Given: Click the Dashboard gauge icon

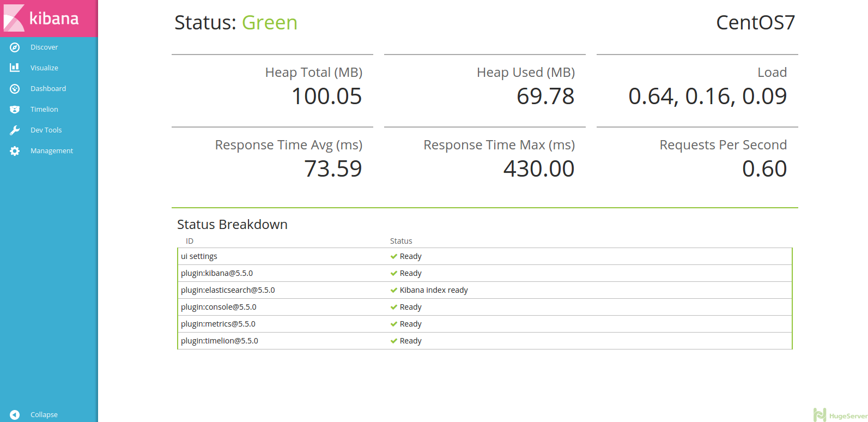Looking at the screenshot, I should [15, 89].
